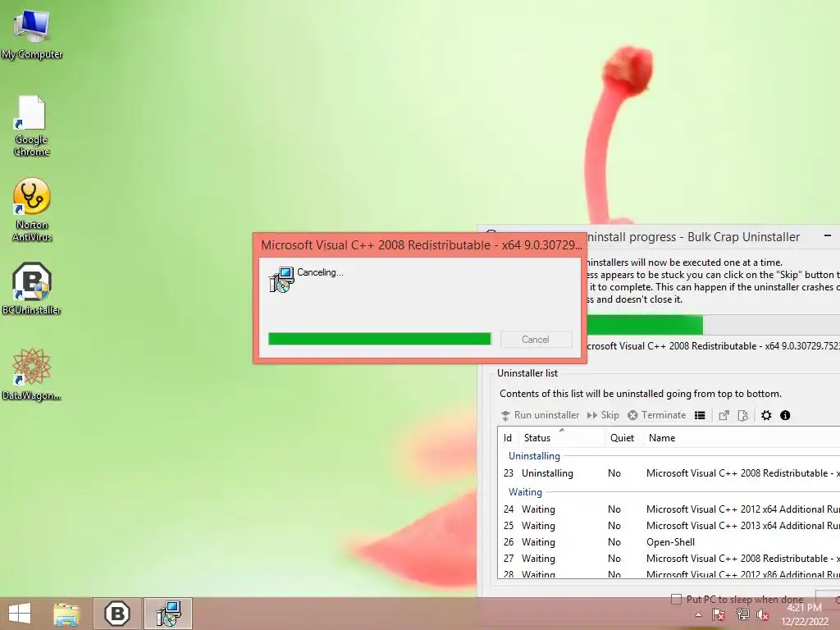Collapse the Waiting group header
The image size is (840, 630).
pos(525,492)
